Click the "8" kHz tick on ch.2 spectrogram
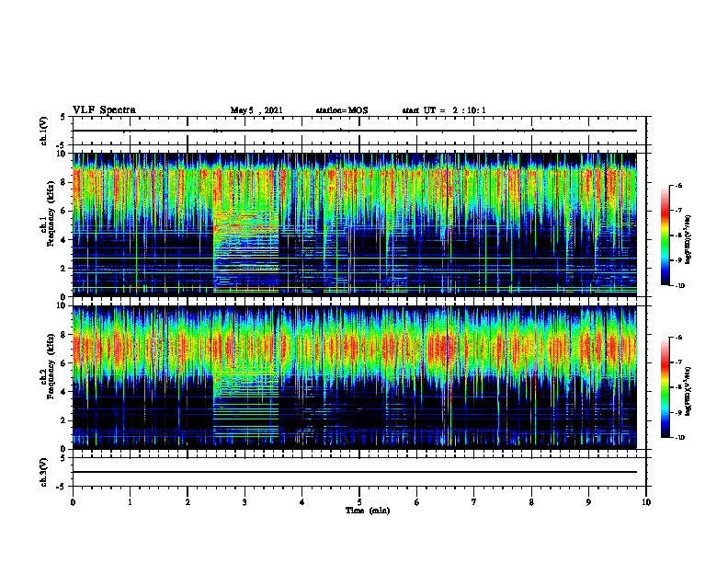 pyautogui.click(x=65, y=334)
